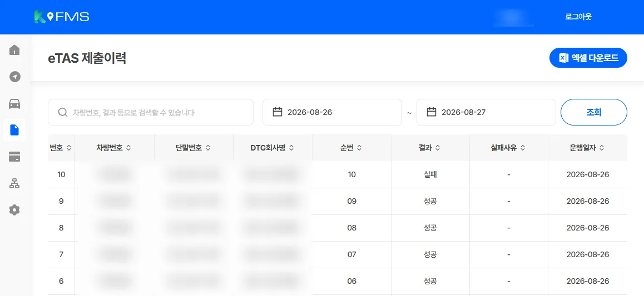Click 운행일자 2026-08-26 in row 10
The image size is (644, 296).
coord(588,174)
